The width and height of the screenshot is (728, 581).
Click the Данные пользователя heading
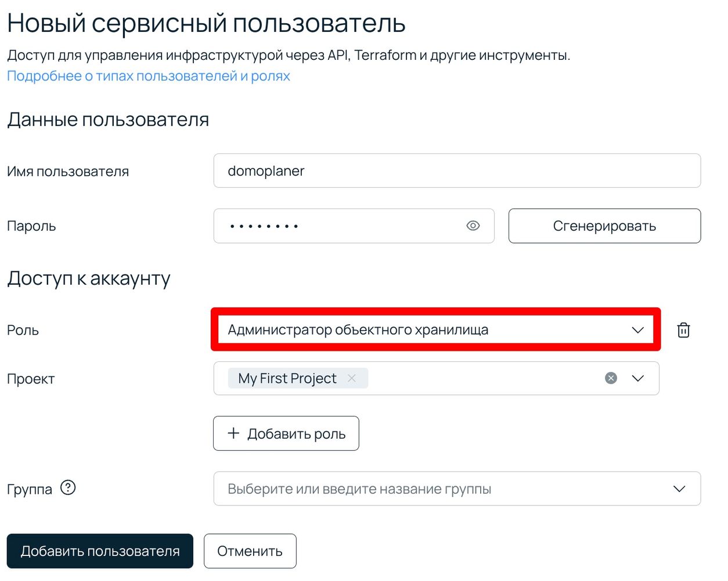coord(108,120)
